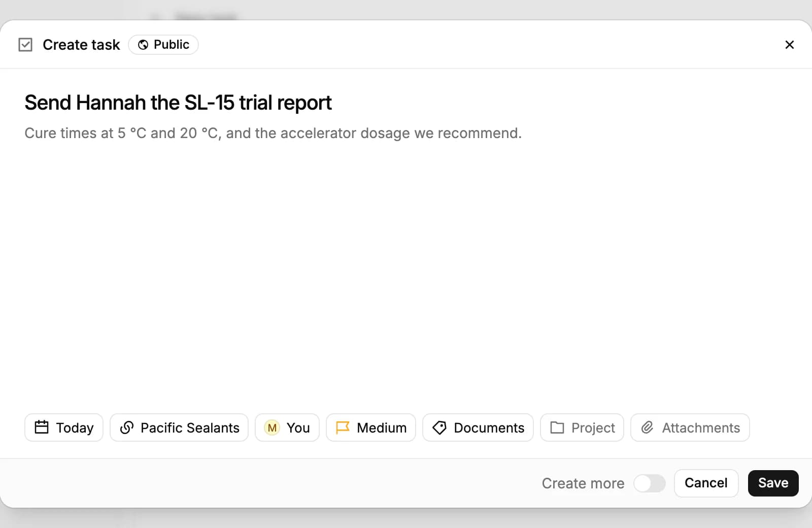The width and height of the screenshot is (812, 528).
Task: Choose a Project for the task
Action: click(x=582, y=427)
